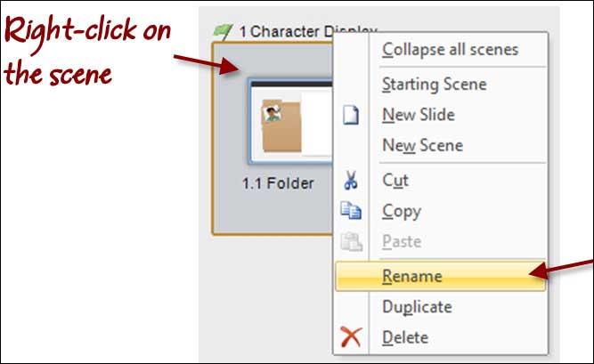Choose Duplicate from the context menu

[x=417, y=307]
